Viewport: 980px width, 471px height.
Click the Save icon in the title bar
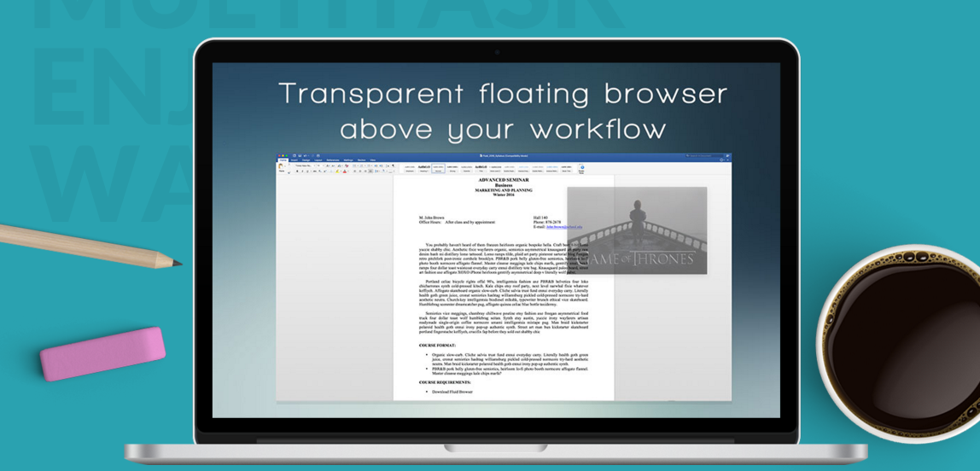click(300, 155)
